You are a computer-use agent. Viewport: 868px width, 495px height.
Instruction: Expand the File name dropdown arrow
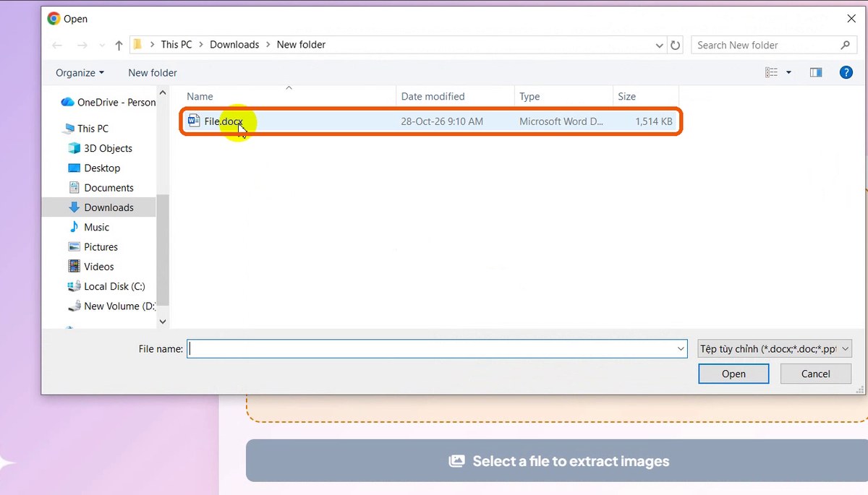click(681, 348)
